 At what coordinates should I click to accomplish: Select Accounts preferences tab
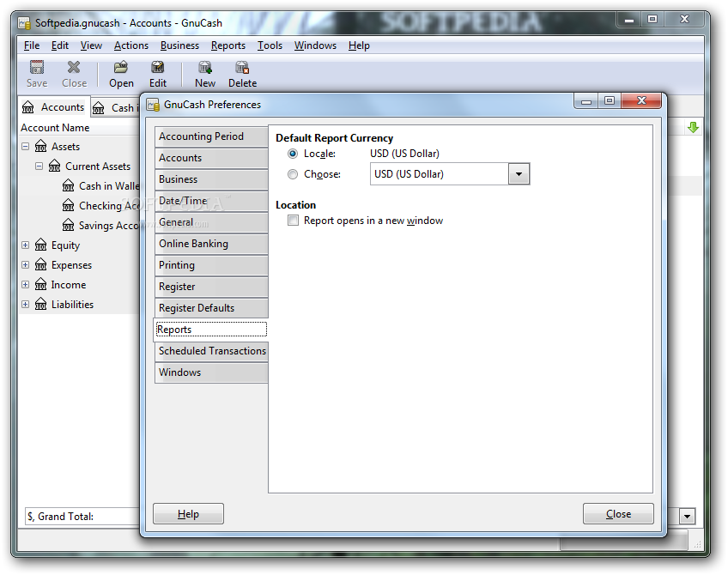click(x=211, y=158)
